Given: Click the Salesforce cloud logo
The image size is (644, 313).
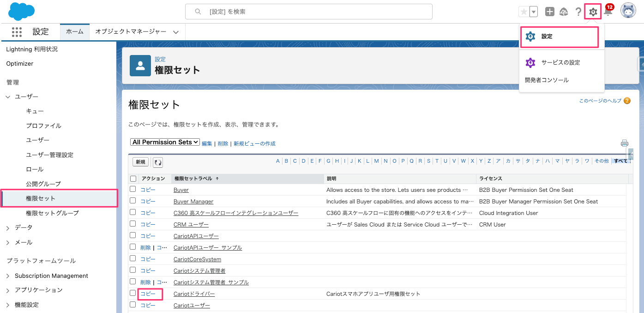Looking at the screenshot, I should [22, 12].
